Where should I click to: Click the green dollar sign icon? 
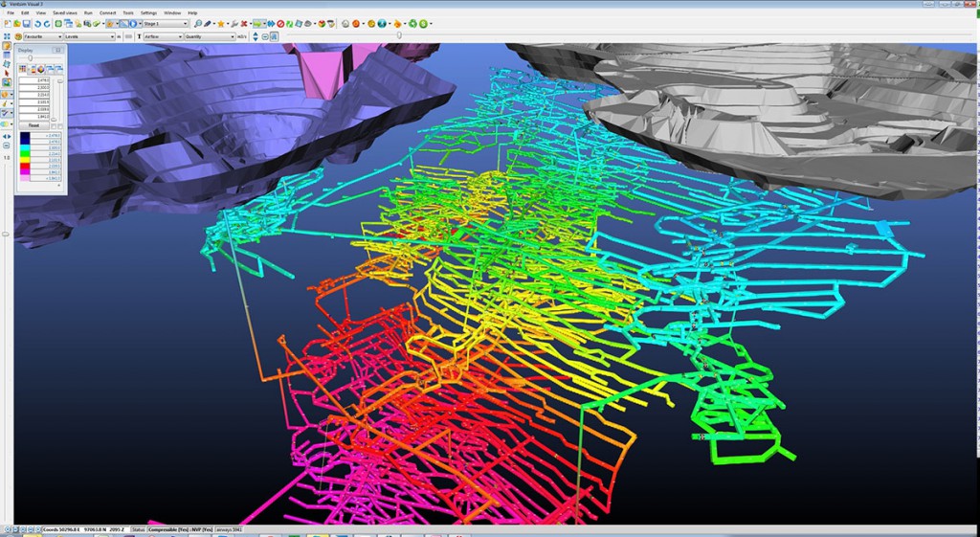[x=423, y=24]
